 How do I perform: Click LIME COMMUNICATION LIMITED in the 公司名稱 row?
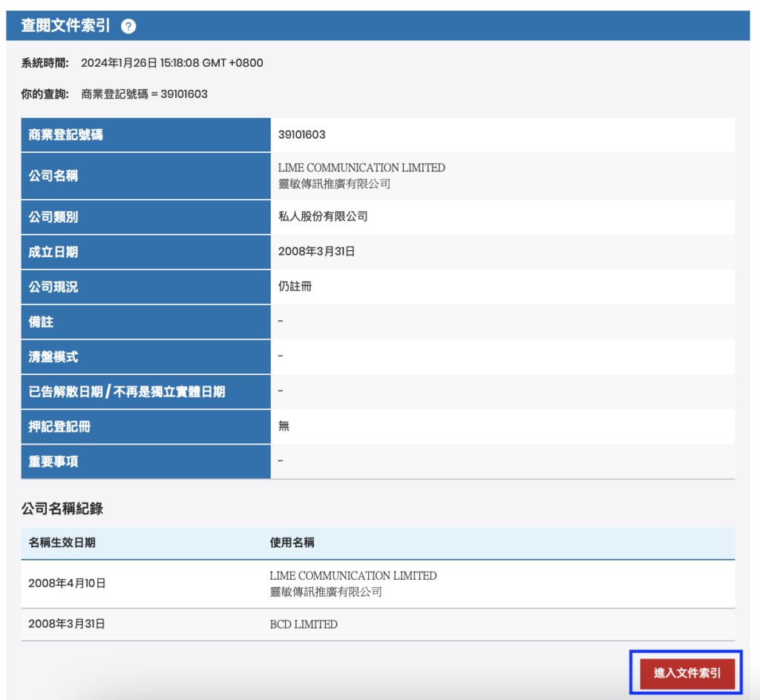(x=361, y=168)
